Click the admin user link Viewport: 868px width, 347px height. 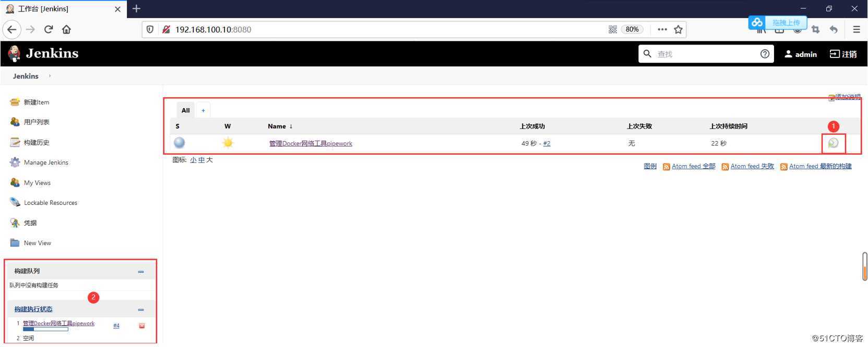point(801,54)
